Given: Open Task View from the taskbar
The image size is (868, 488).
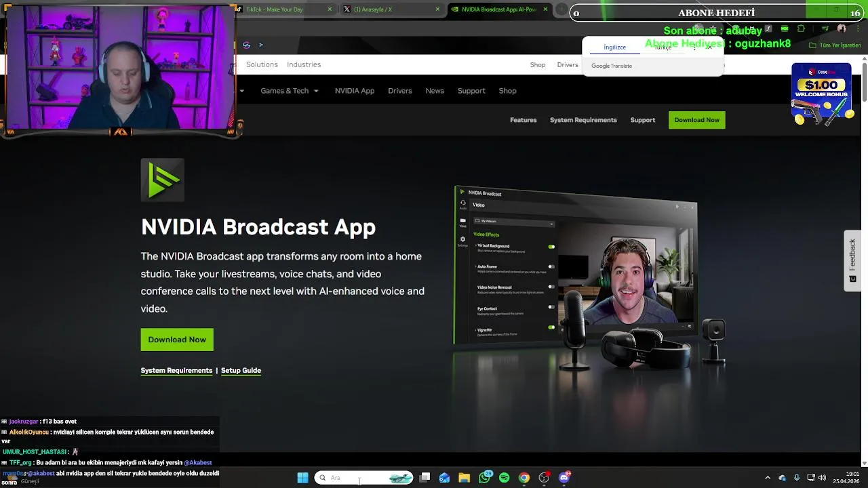Looking at the screenshot, I should tap(425, 478).
